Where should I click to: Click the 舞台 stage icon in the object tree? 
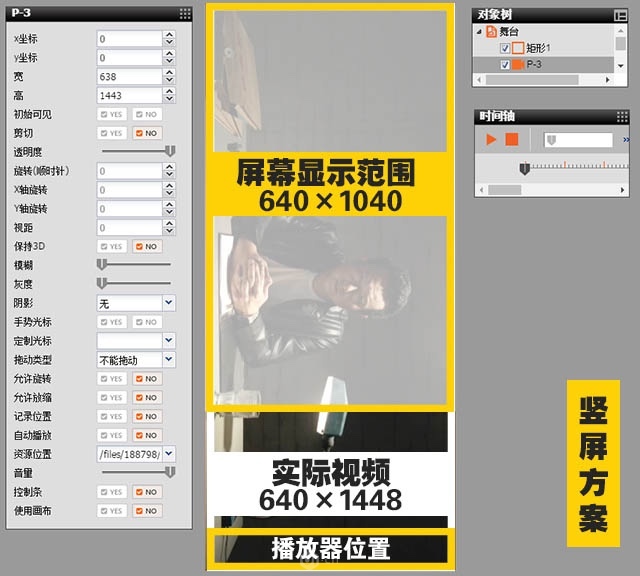pos(491,32)
